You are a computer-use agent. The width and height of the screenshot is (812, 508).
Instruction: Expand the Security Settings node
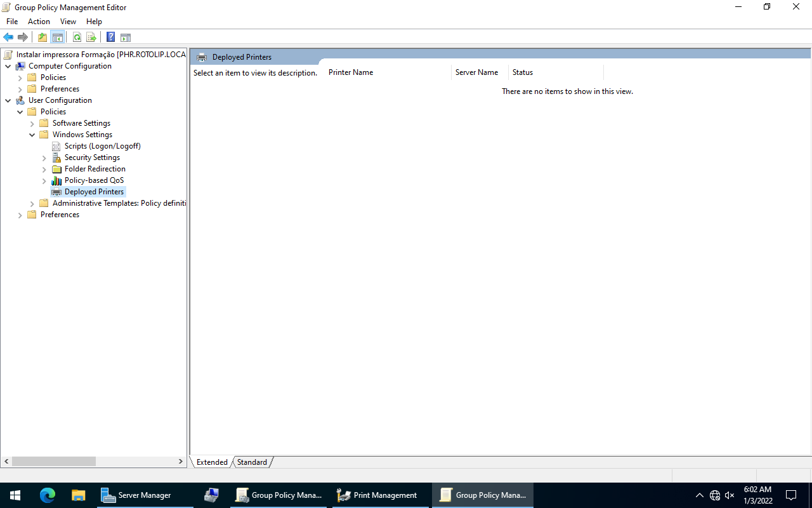[x=44, y=157]
